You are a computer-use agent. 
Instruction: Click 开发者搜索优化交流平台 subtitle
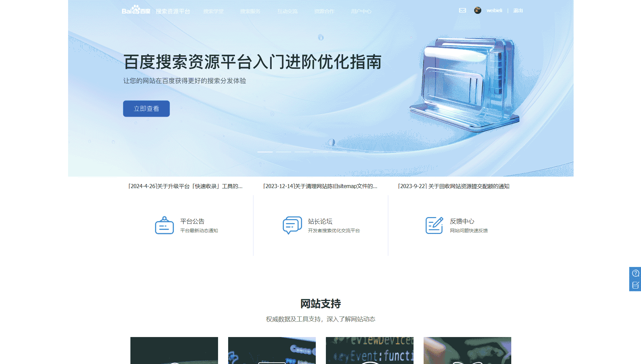click(x=334, y=231)
